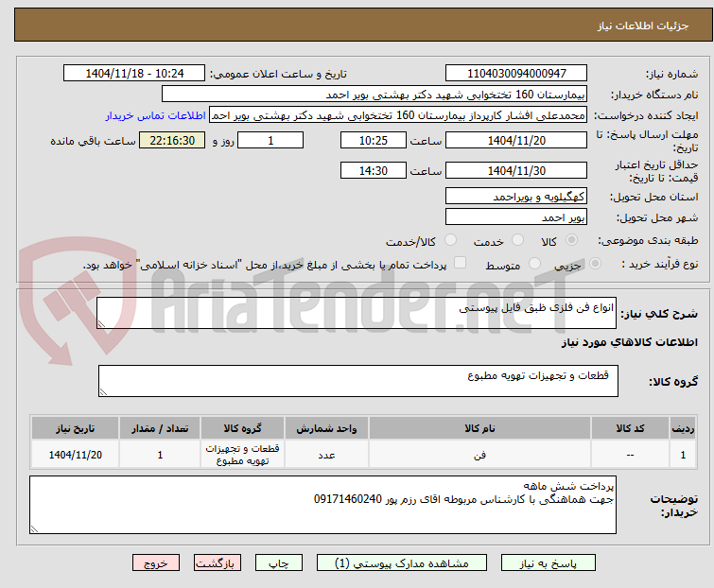Click the quantity cell showing 1 in table

[x=160, y=454]
